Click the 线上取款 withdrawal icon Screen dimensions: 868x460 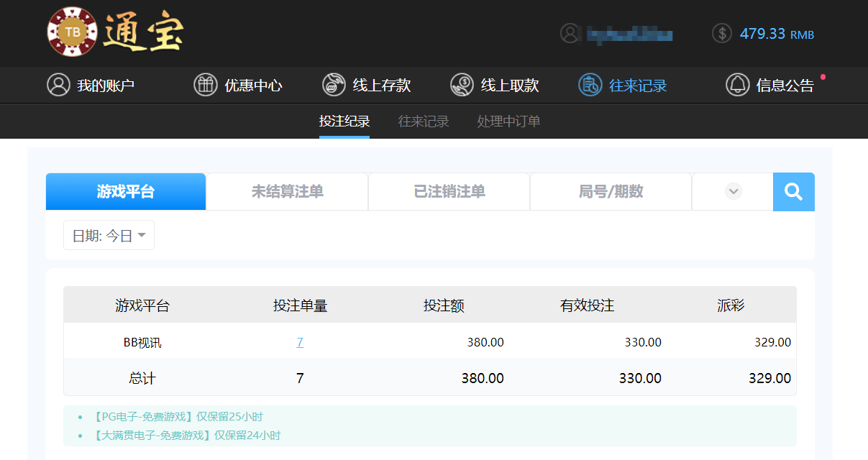(461, 85)
